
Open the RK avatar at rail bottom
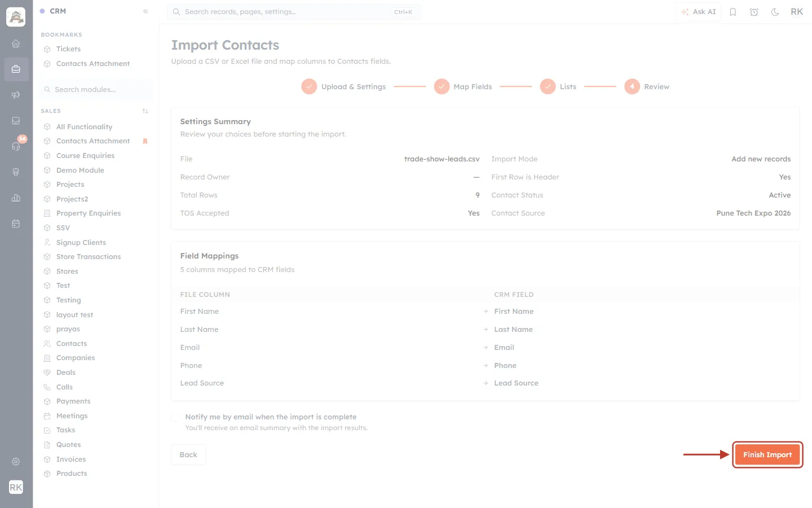pyautogui.click(x=16, y=487)
